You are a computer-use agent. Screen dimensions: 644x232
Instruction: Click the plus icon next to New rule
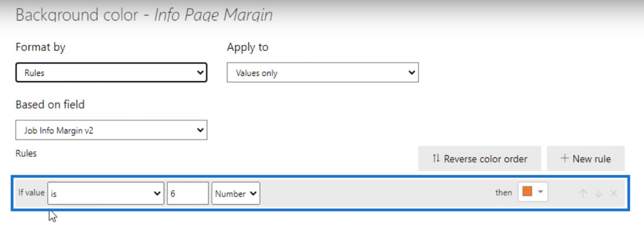click(x=564, y=158)
